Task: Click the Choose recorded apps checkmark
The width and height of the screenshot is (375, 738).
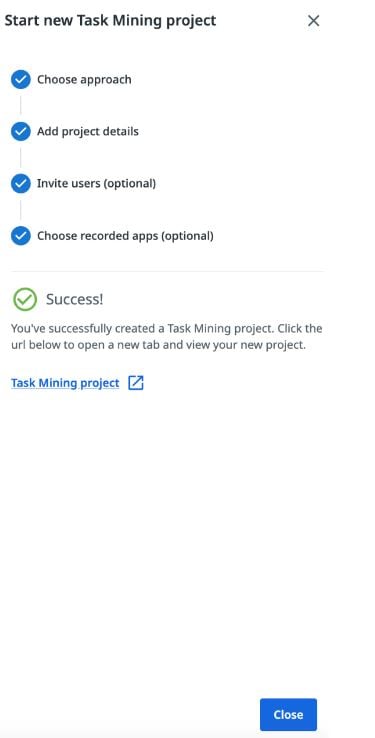Action: coord(21,236)
